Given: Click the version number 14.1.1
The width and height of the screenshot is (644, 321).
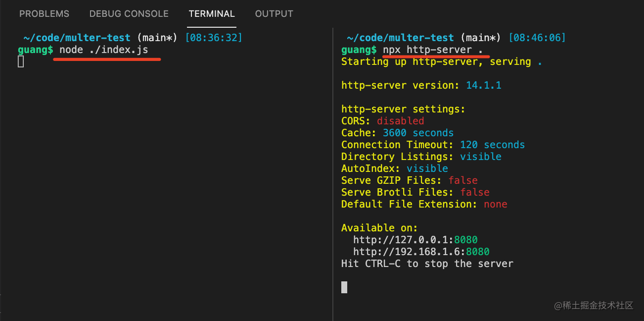Looking at the screenshot, I should pos(483,85).
